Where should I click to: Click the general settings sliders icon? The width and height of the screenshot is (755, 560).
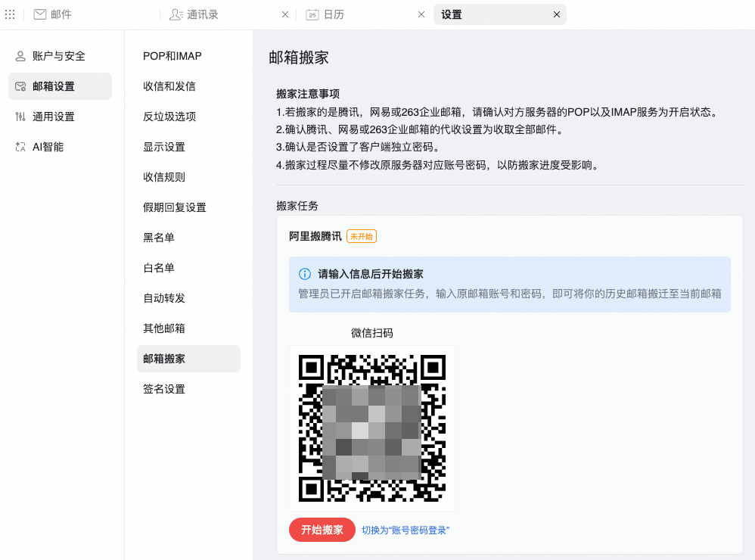(x=20, y=117)
